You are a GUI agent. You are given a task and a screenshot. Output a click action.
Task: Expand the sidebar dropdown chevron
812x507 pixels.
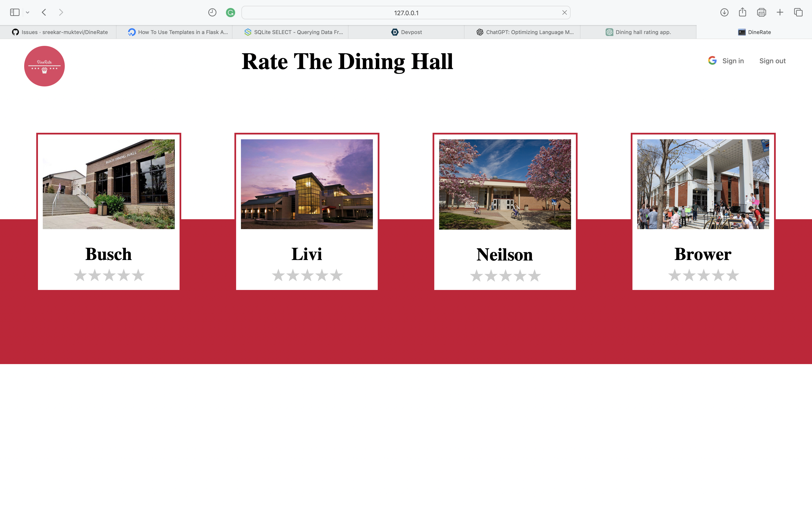click(28, 12)
